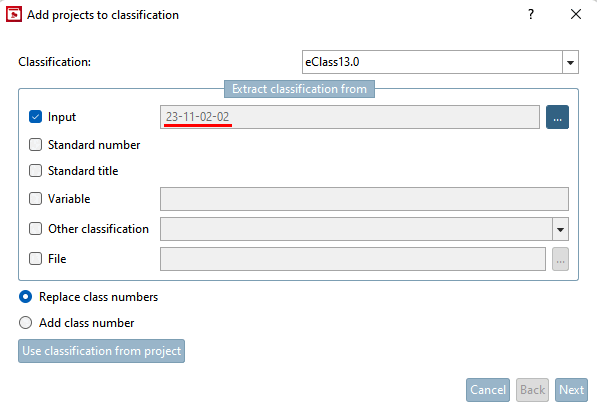Tick the Variable checkbox
Viewport: 597px width, 409px height.
click(35, 198)
